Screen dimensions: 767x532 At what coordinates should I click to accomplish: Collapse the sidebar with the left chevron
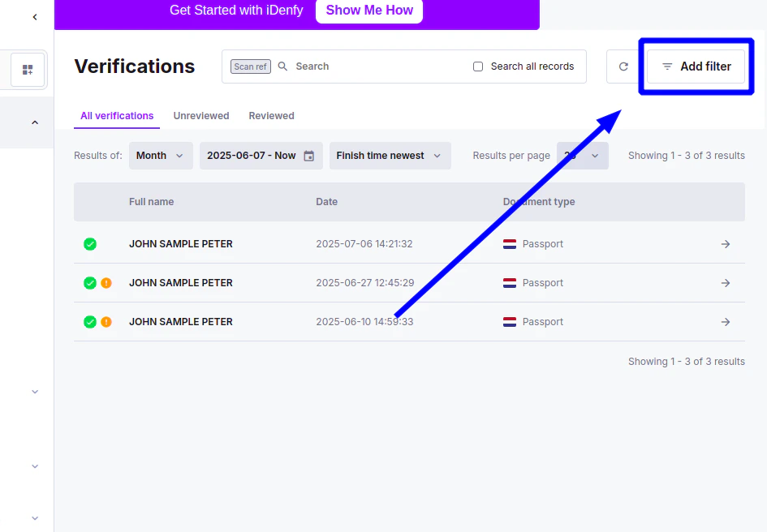[35, 17]
